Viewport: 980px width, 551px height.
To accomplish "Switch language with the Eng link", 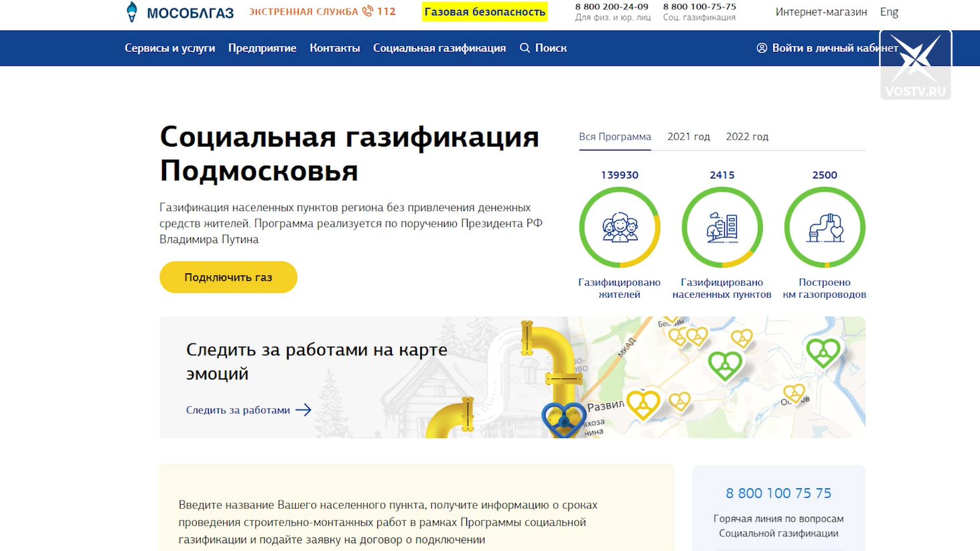I will [x=889, y=11].
